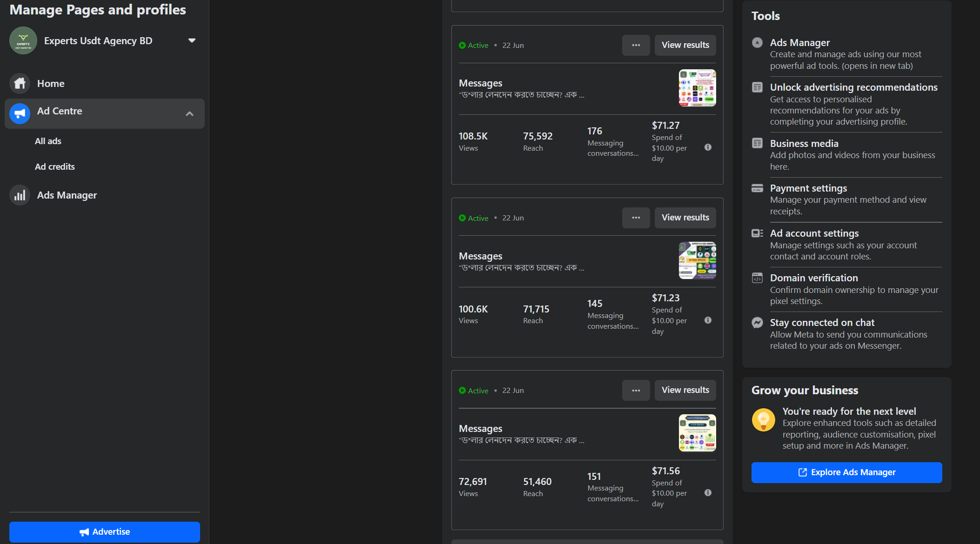Click the Ad account settings icon
The image size is (980, 544).
pos(757,233)
